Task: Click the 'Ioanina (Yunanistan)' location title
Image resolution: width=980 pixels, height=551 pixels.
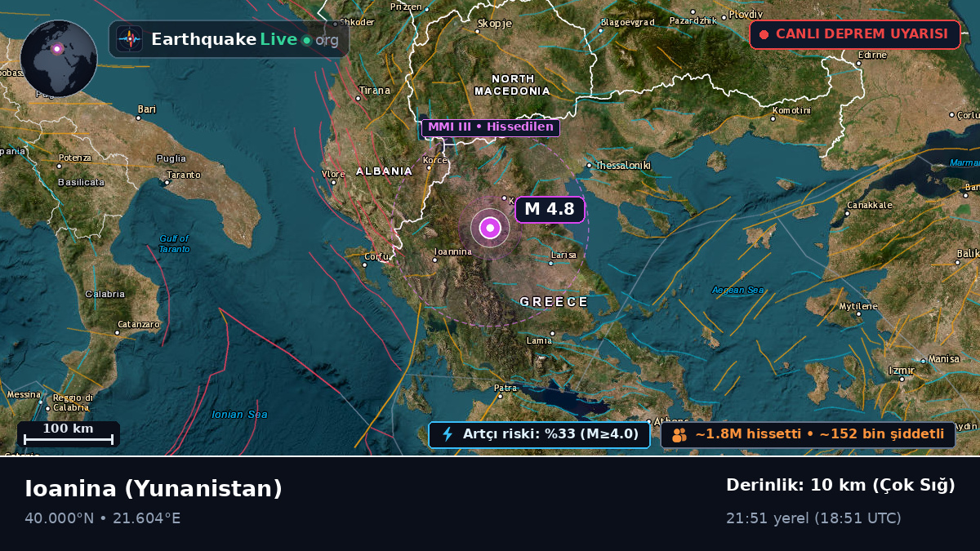Action: 154,488
